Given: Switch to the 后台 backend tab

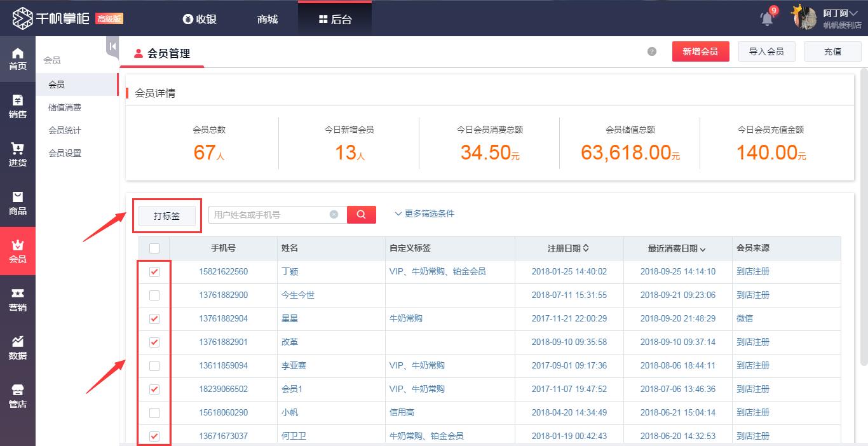Looking at the screenshot, I should point(335,19).
